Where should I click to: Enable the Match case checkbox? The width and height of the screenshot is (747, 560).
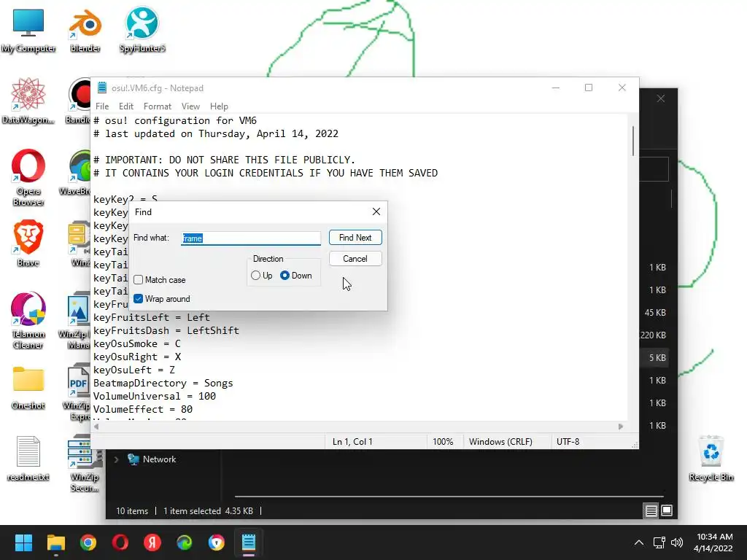coord(138,279)
